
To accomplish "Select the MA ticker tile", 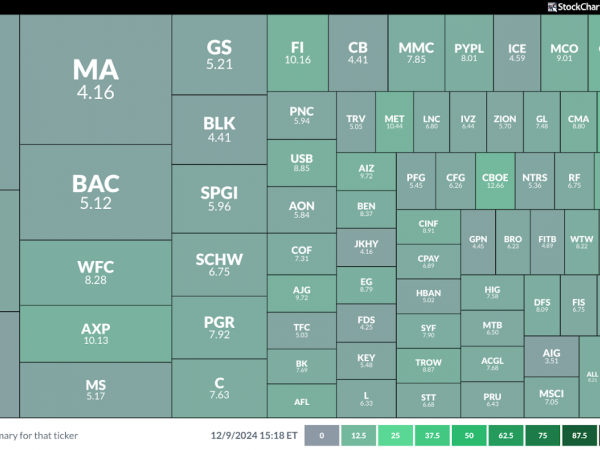I will [x=95, y=80].
